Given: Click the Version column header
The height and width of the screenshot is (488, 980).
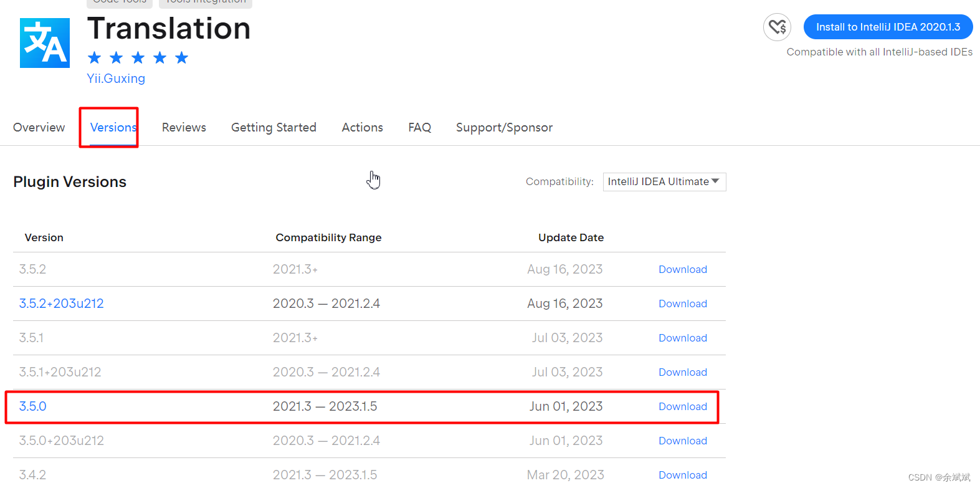Looking at the screenshot, I should pyautogui.click(x=44, y=237).
